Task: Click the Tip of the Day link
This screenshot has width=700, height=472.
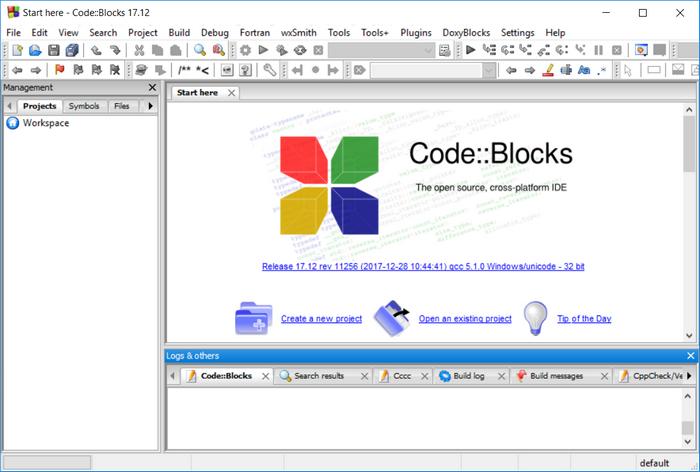Action: (584, 319)
